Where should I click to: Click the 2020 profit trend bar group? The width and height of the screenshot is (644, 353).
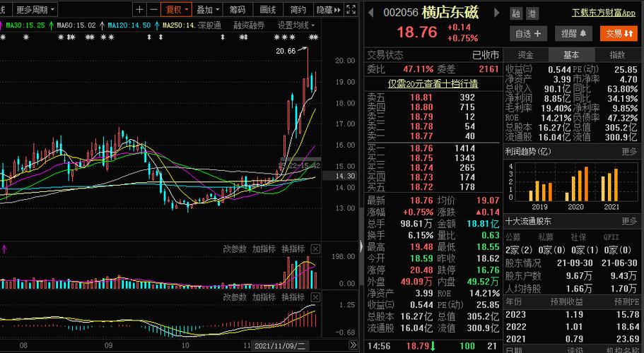(577, 184)
